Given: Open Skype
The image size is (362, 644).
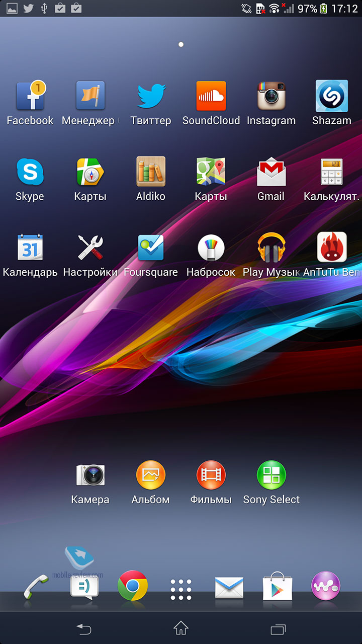Looking at the screenshot, I should tap(30, 172).
